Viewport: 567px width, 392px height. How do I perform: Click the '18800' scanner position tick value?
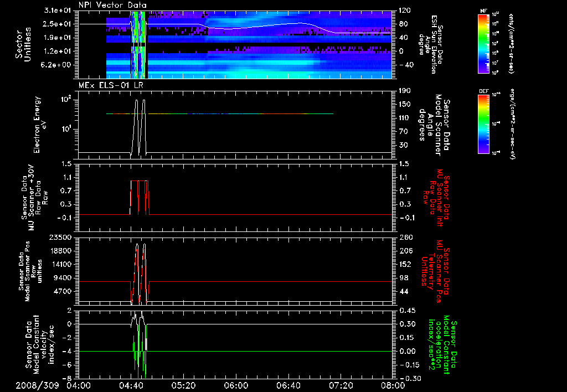coord(61,251)
